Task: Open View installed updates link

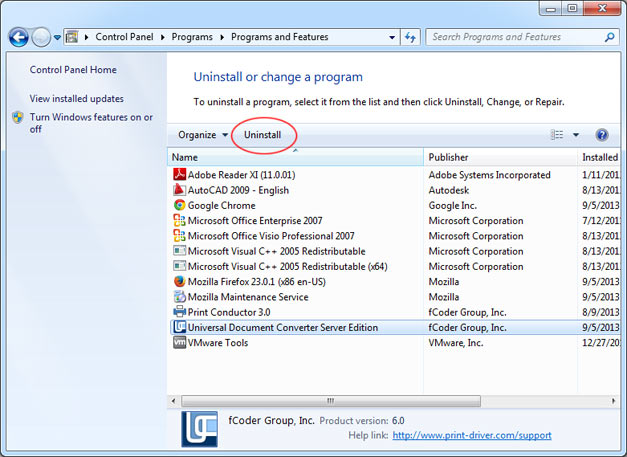Action: tap(76, 98)
